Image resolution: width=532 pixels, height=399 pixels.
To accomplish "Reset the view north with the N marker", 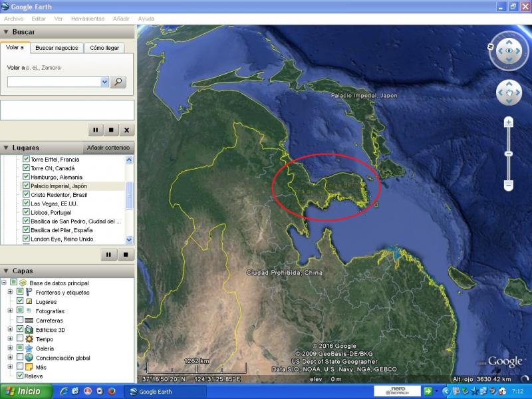I will coord(491,47).
